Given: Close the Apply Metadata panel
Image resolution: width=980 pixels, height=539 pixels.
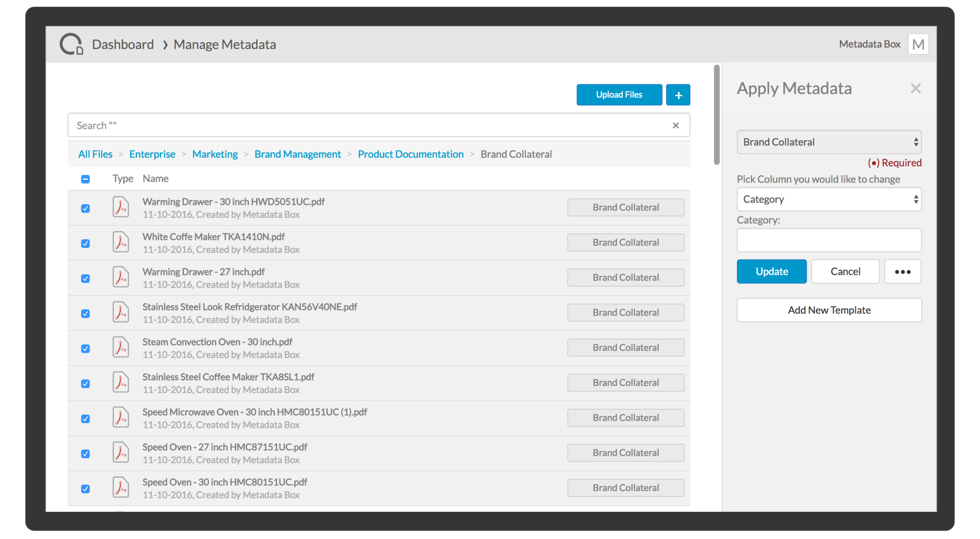Looking at the screenshot, I should pos(915,88).
